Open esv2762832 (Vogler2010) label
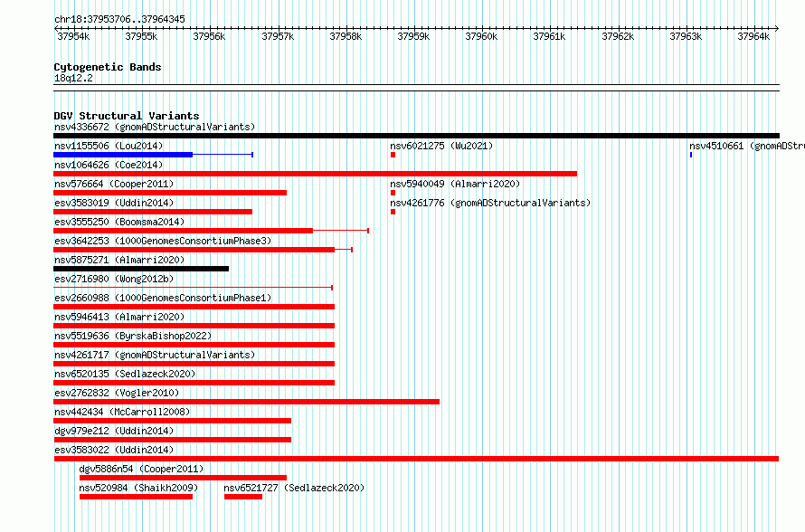This screenshot has width=805, height=532. 117,393
